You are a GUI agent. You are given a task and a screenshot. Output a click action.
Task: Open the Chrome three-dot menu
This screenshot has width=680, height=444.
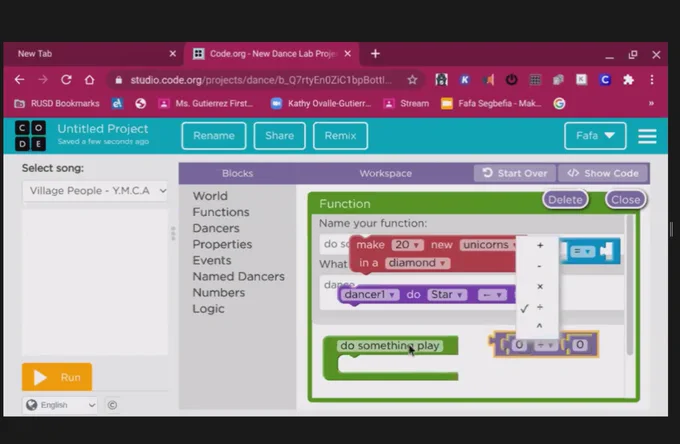click(652, 80)
